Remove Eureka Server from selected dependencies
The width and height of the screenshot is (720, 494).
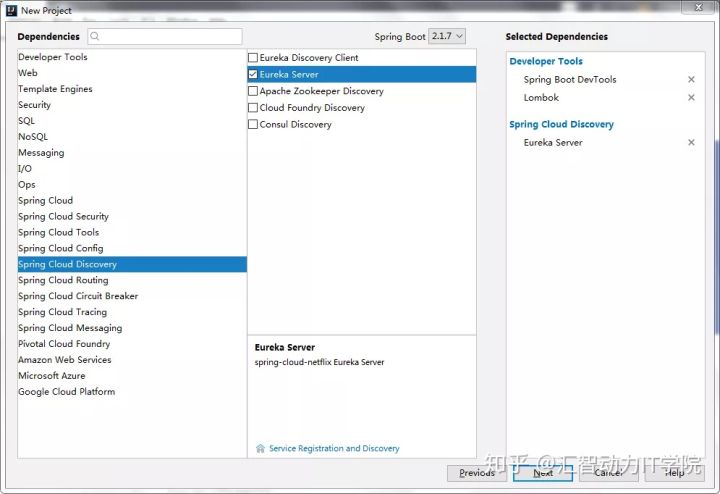(x=691, y=143)
